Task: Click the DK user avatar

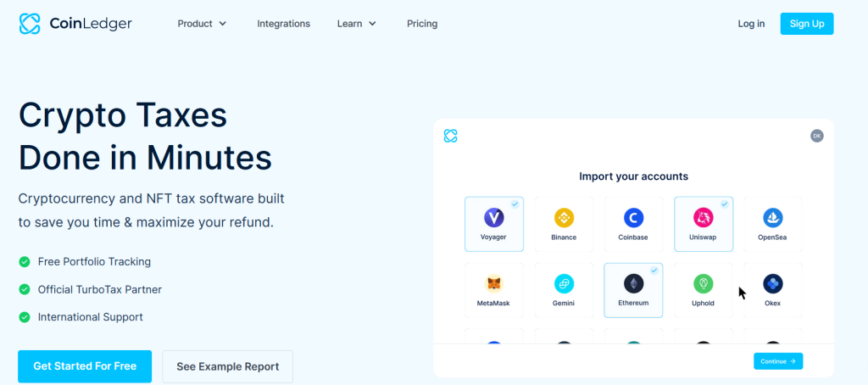Action: 816,136
